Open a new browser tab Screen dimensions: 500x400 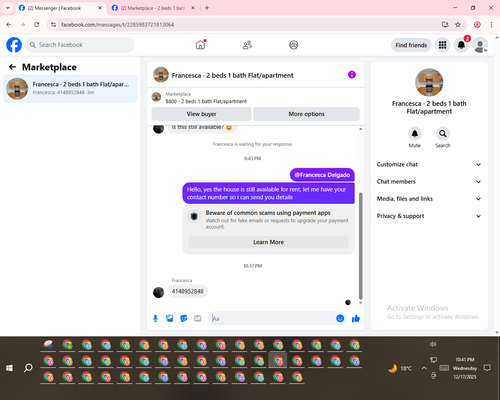click(x=207, y=8)
